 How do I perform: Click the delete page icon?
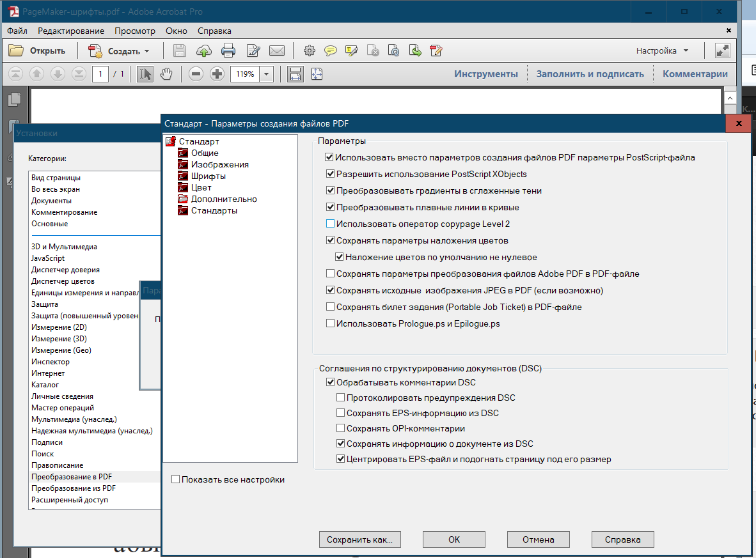(373, 50)
